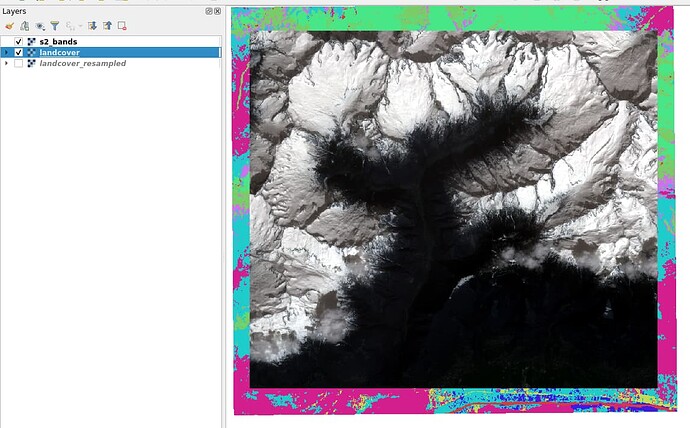Close the Layers panel
Screen dimensions: 690x428
click(x=218, y=10)
